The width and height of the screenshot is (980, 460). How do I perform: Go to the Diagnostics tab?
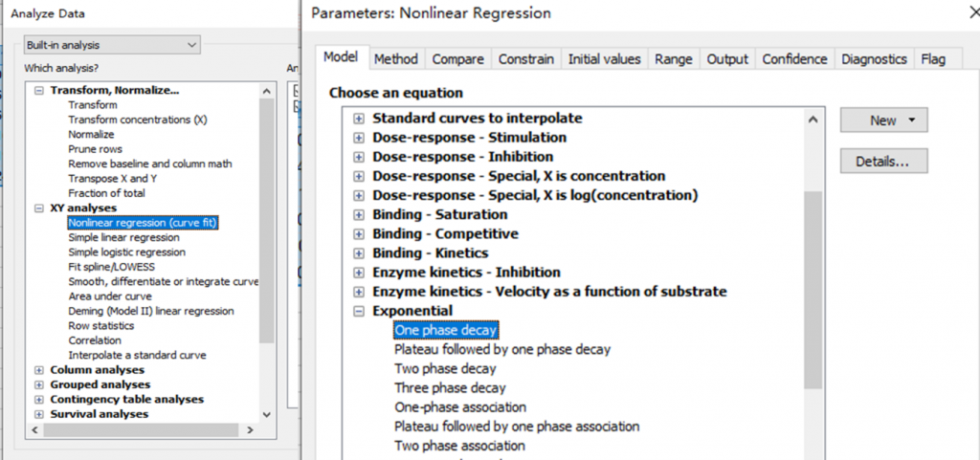(873, 59)
